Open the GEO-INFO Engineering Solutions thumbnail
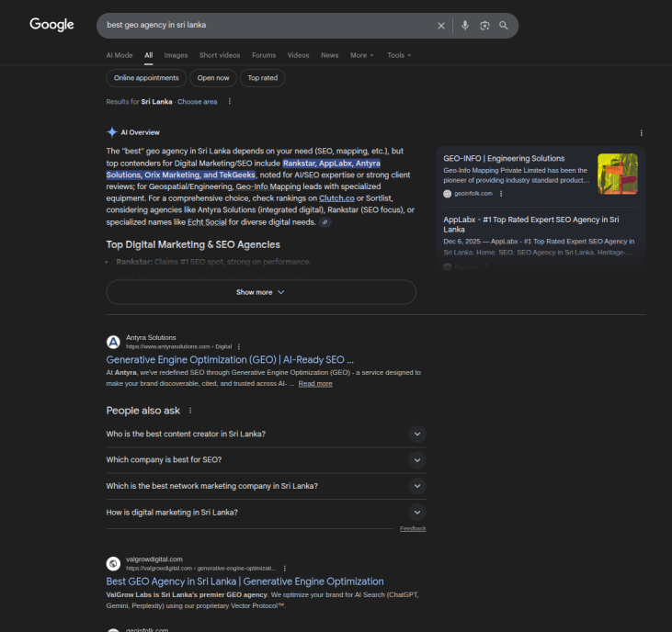The image size is (672, 632). (x=617, y=173)
